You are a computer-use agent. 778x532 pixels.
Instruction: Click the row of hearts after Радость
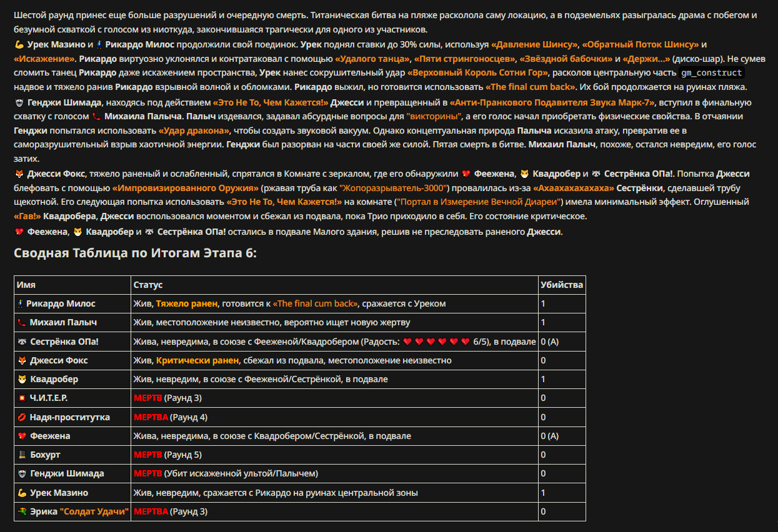point(436,342)
